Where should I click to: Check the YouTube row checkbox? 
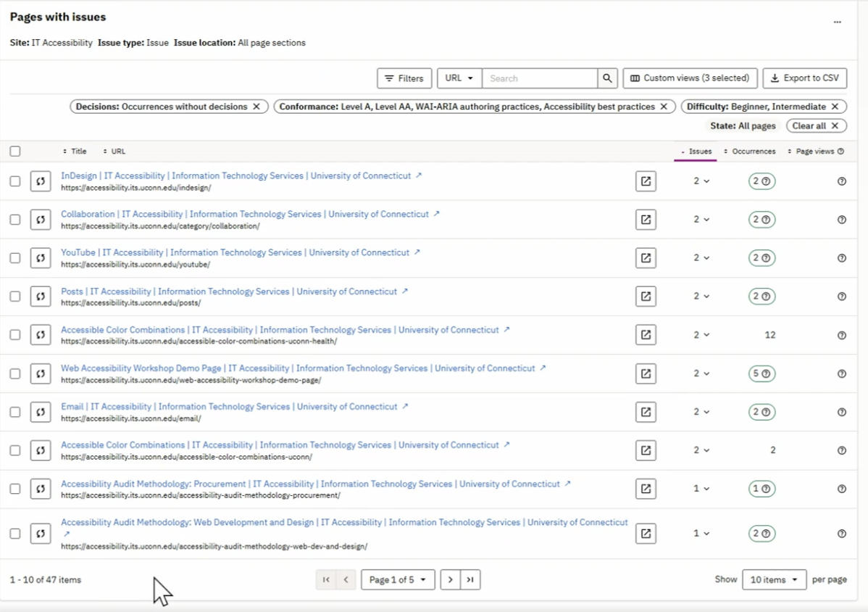tap(15, 257)
